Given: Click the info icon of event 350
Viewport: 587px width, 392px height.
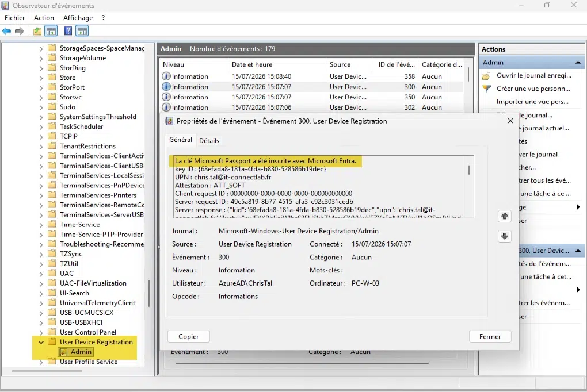Looking at the screenshot, I should [x=166, y=97].
